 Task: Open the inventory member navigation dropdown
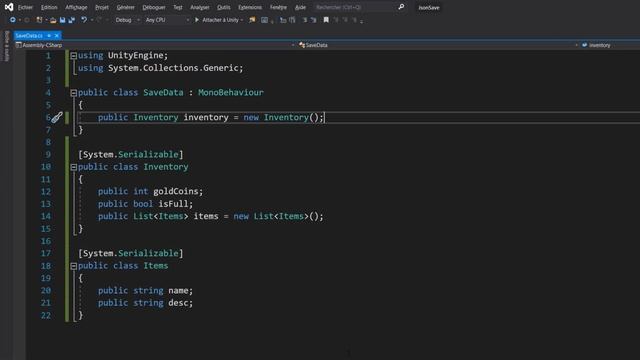[610, 45]
